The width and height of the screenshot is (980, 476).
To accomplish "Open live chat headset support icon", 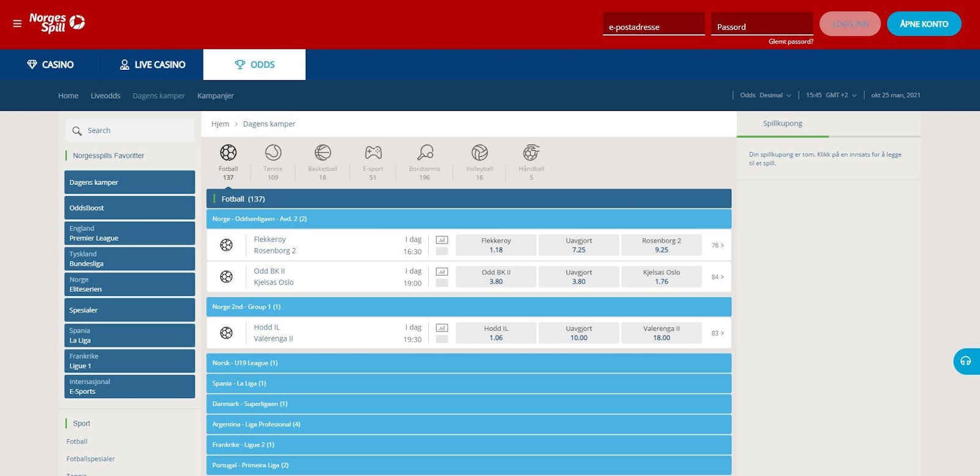I will click(966, 361).
